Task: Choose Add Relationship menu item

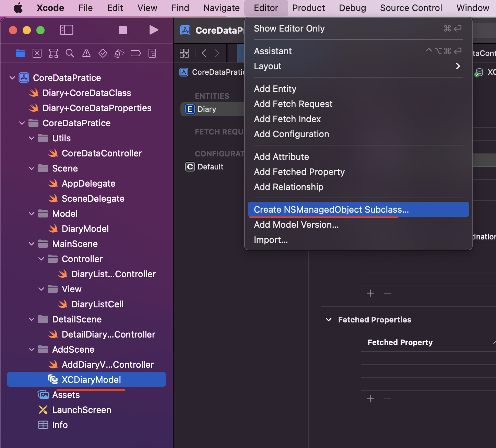Action: 358,187
